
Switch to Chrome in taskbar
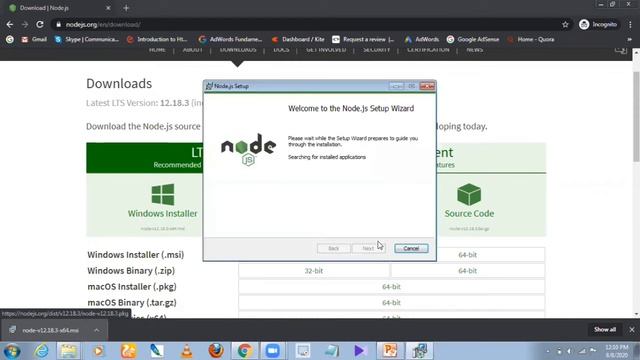244,351
